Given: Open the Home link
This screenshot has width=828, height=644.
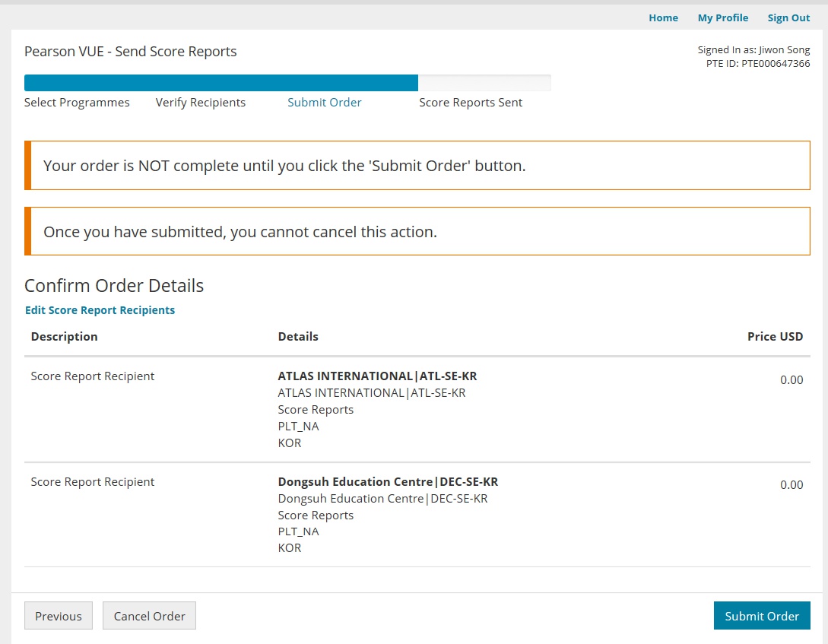Looking at the screenshot, I should [x=663, y=17].
